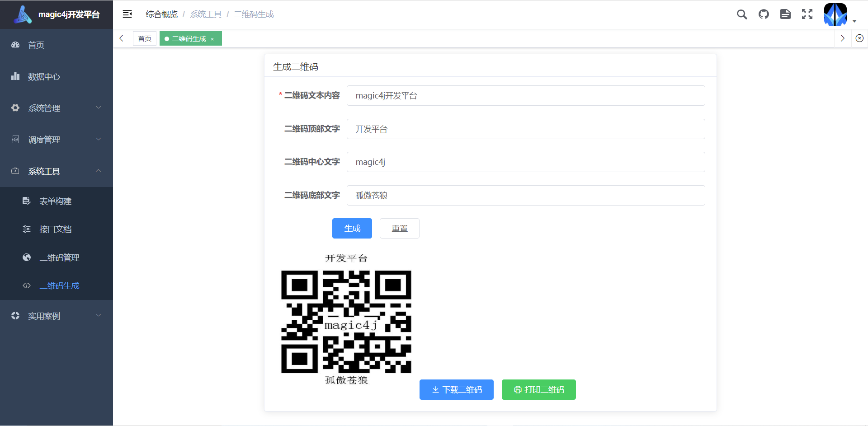Click the 首页 dashboard icon in sidebar
The width and height of the screenshot is (868, 426).
point(15,45)
